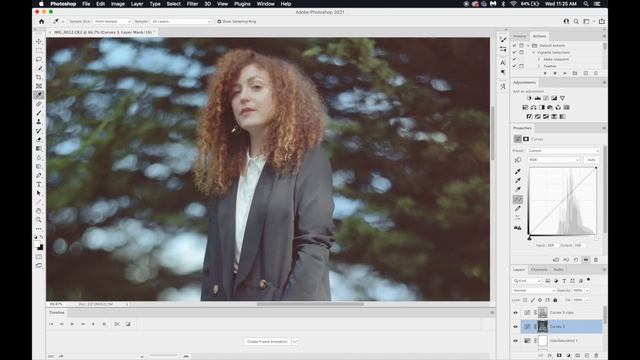Toggle visibility of Curves 3 copy layer

tap(516, 313)
